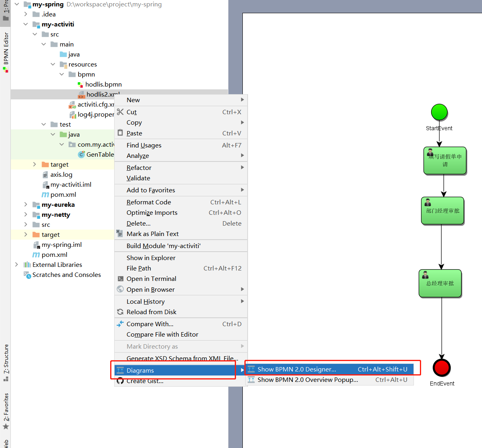
Task: Expand the External Libraries node
Action: pos(16,264)
